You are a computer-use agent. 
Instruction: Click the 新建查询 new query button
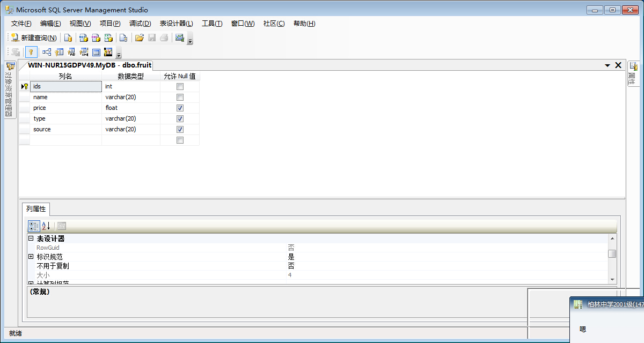(34, 38)
